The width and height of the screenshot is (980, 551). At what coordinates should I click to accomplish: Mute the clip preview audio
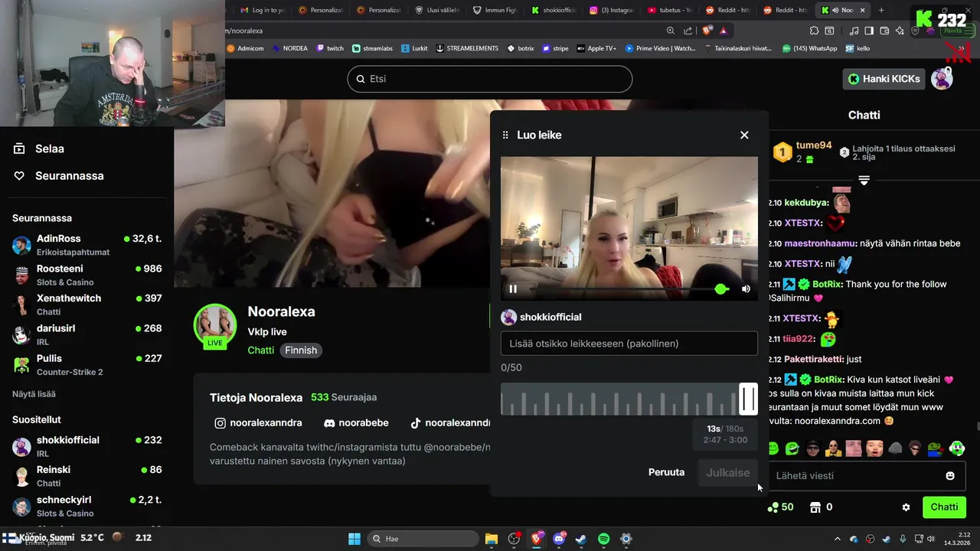coord(746,289)
